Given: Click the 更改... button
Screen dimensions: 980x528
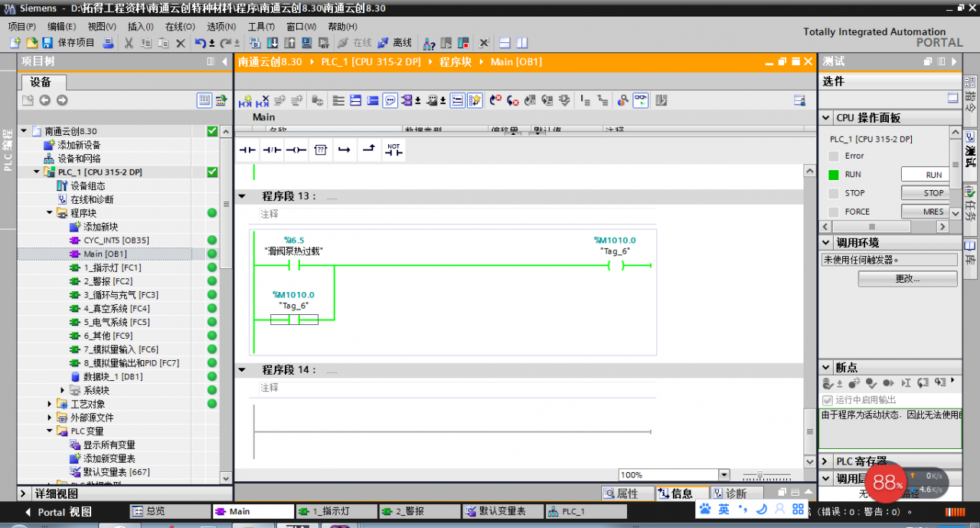Looking at the screenshot, I should coord(907,279).
